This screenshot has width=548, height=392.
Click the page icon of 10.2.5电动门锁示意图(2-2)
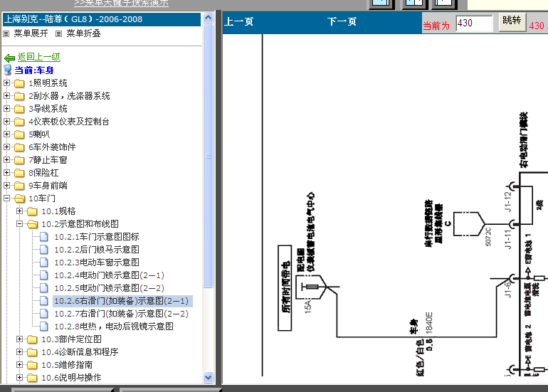tap(44, 288)
